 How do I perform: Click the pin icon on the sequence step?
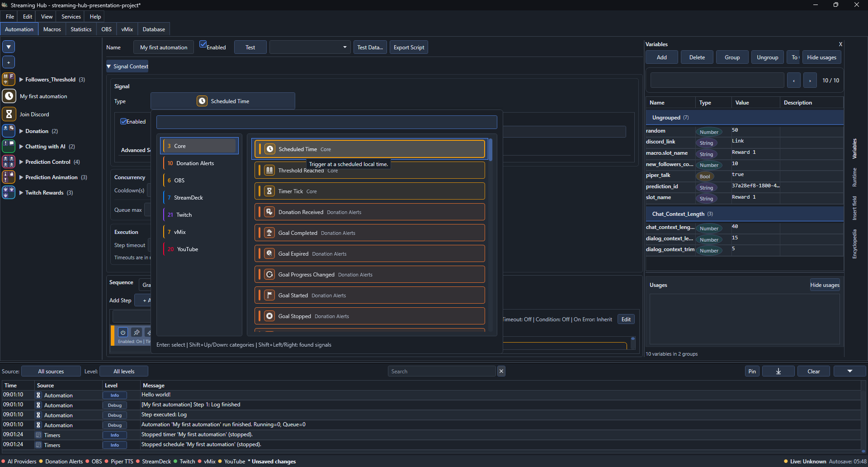137,332
